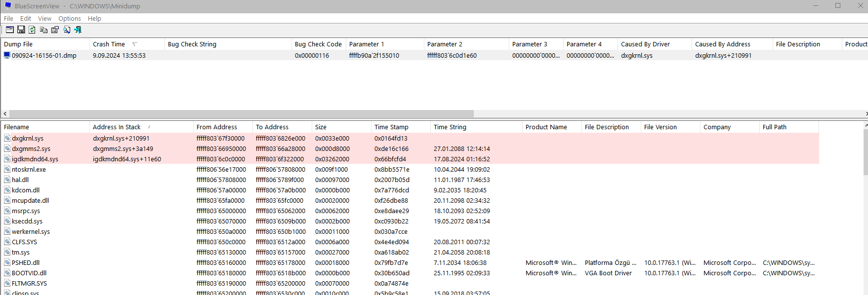Click the Exit door toolbar icon
868x295 pixels.
click(x=78, y=30)
